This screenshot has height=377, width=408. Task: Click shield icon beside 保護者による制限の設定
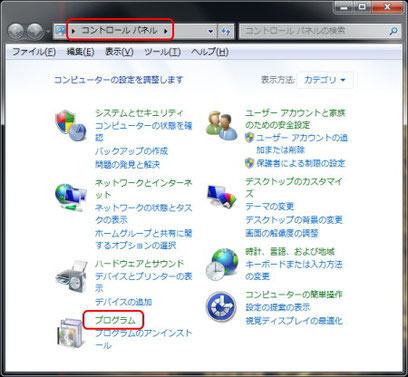(x=249, y=163)
